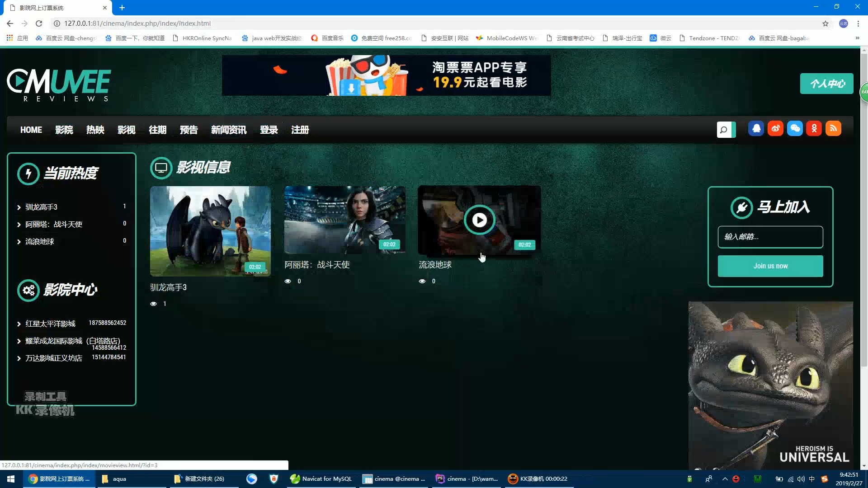Open the red Odnoklassniki-style social icon
The height and width of the screenshot is (488, 868).
(x=814, y=129)
